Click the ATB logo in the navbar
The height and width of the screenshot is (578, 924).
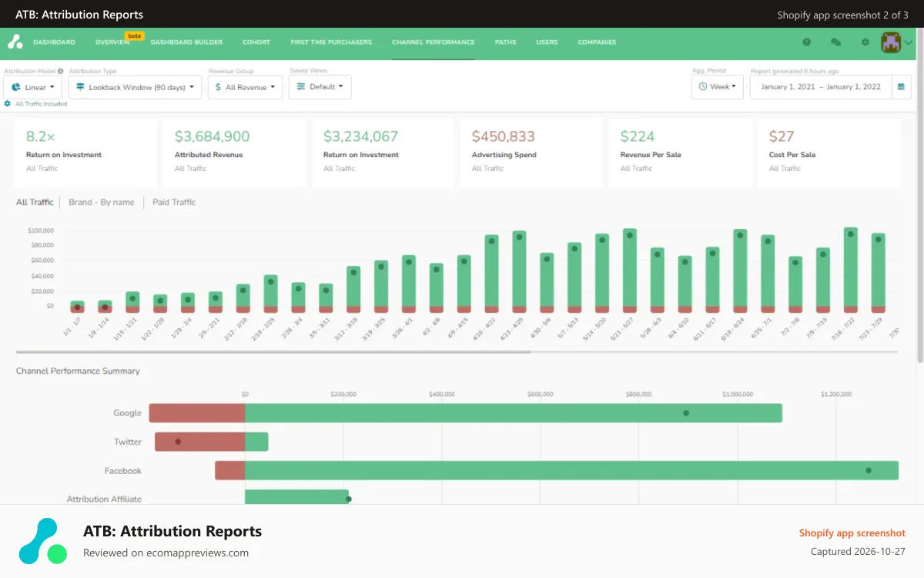click(15, 42)
